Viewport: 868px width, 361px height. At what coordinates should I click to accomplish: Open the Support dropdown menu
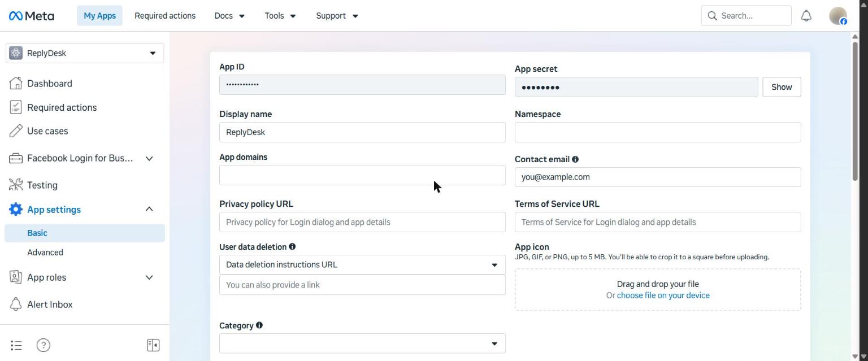click(337, 16)
